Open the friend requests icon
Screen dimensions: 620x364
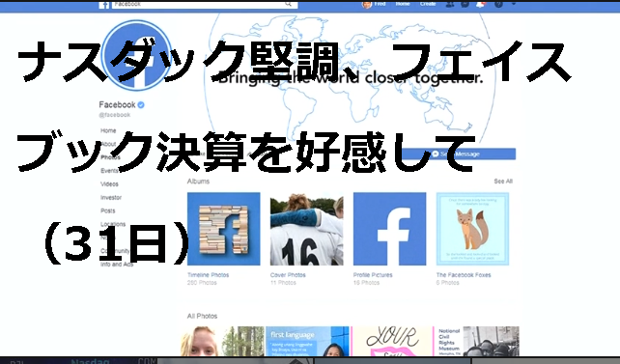point(449,5)
